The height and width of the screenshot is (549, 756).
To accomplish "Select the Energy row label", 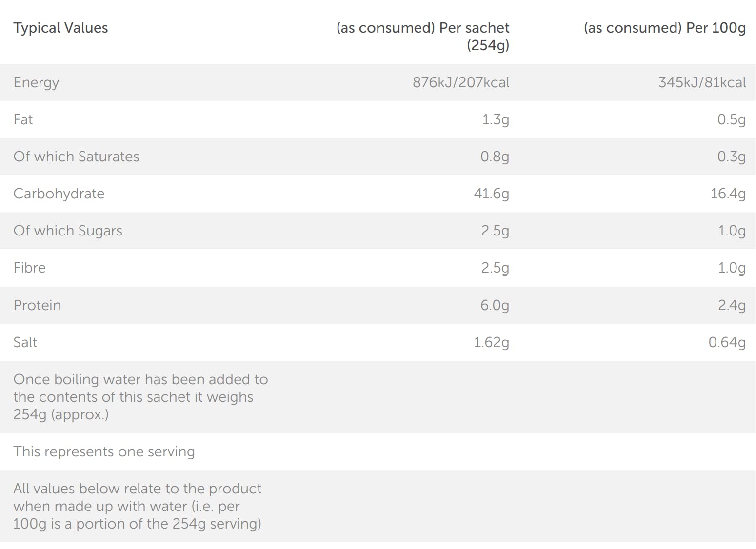I will (x=36, y=82).
